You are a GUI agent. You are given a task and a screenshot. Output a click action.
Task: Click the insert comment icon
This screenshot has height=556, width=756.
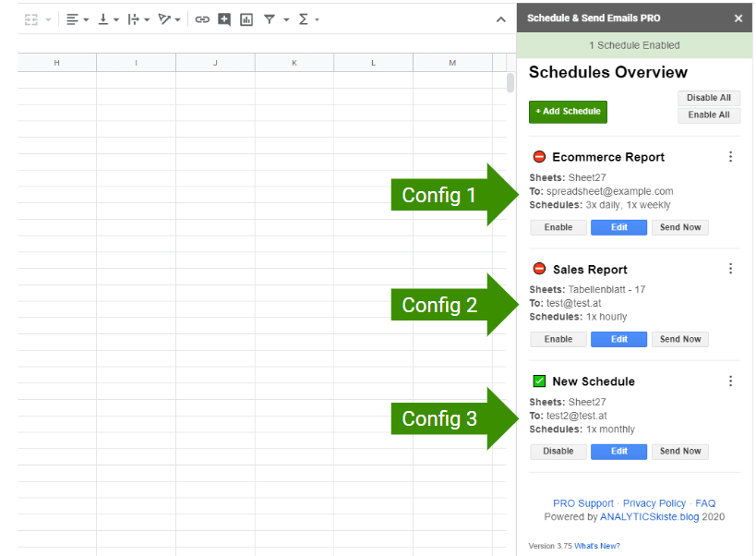click(224, 18)
